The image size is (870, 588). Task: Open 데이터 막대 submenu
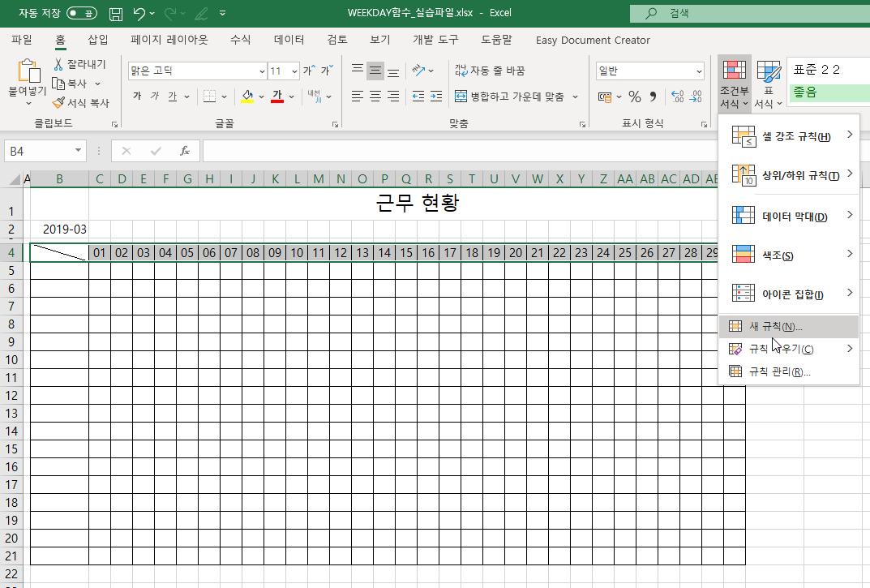tap(789, 216)
